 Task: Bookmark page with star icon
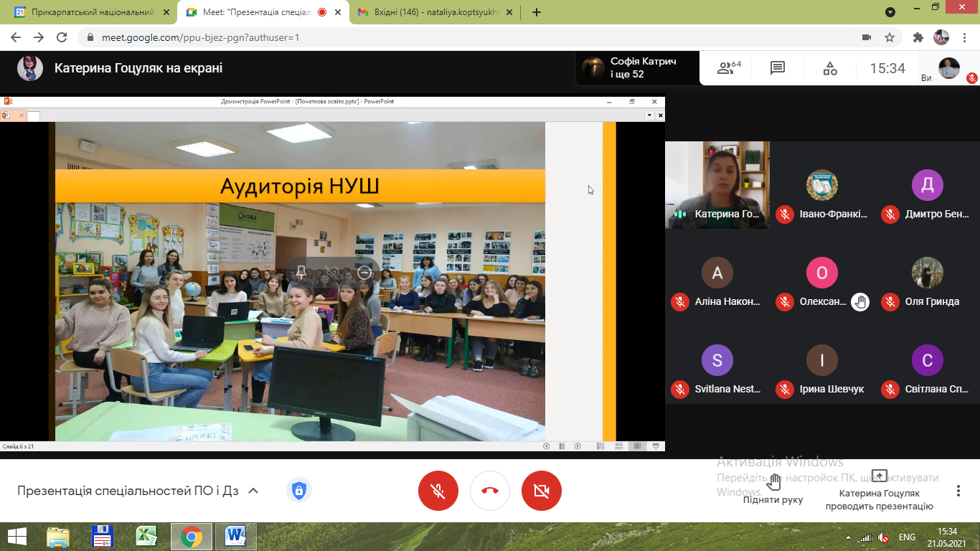pyautogui.click(x=890, y=37)
